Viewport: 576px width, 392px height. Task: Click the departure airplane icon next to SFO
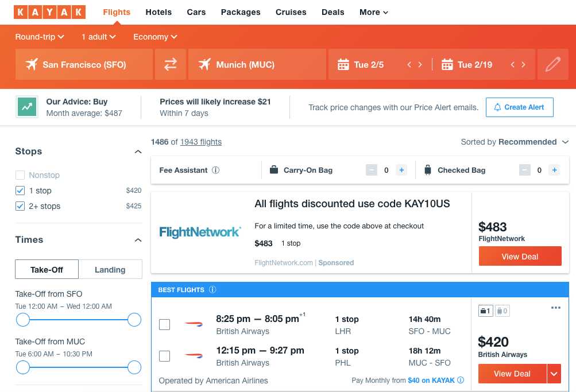click(32, 64)
